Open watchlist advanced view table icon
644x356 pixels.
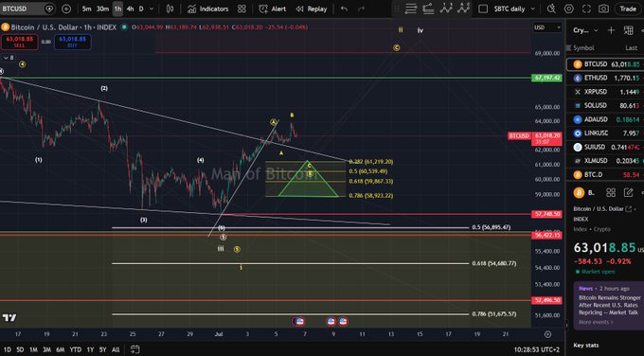tap(629, 30)
